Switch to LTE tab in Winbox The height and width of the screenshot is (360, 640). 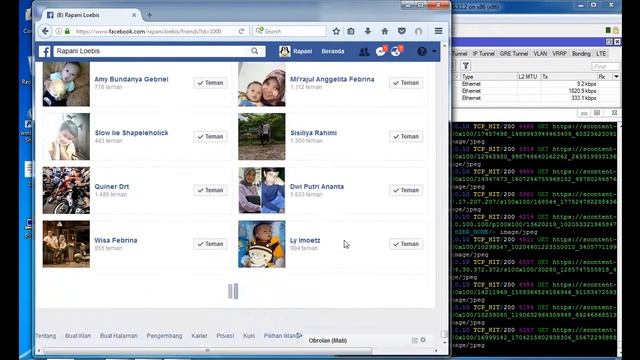601,53
